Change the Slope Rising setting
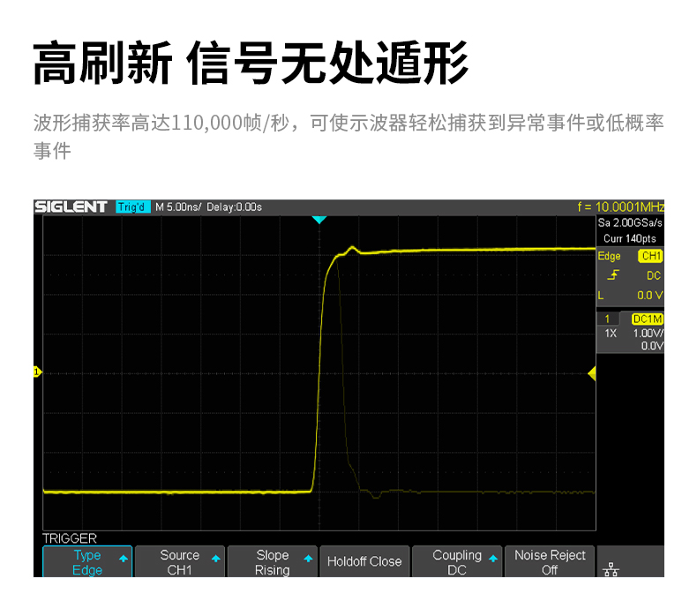Viewport: 697px width, 616px height. point(273,562)
